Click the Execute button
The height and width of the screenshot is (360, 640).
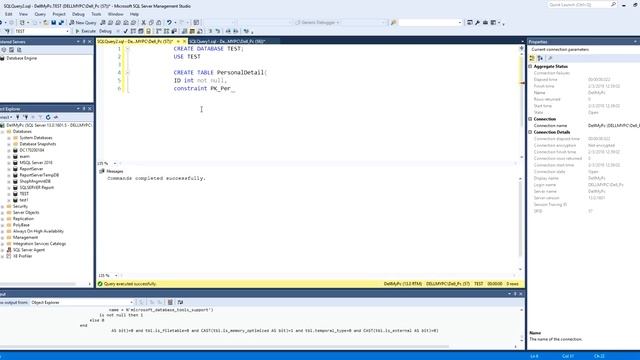[x=85, y=31]
